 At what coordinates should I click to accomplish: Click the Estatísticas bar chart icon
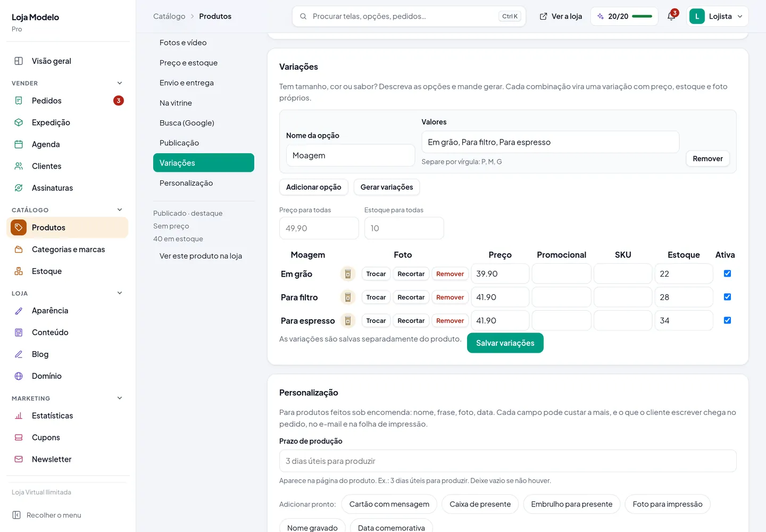click(x=19, y=415)
